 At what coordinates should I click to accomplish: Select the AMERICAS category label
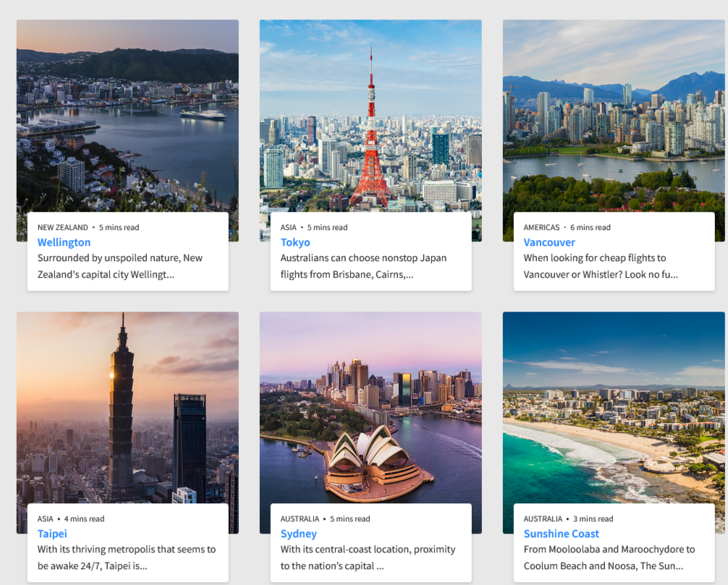[541, 227]
